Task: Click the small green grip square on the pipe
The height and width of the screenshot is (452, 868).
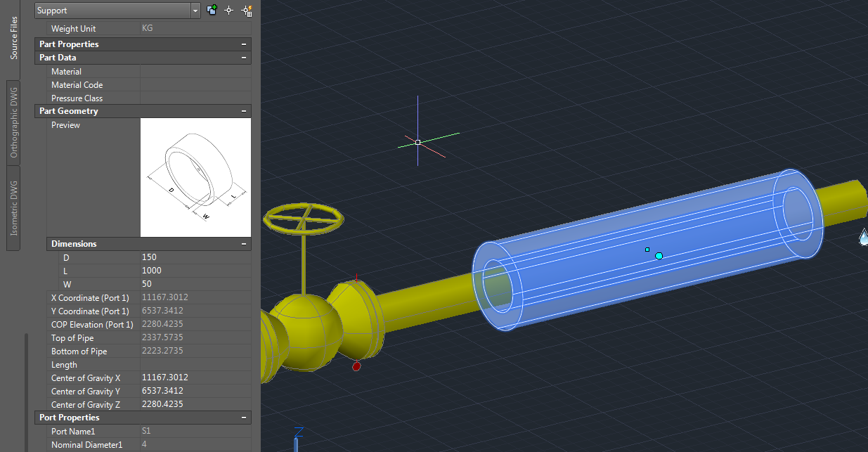Action: (x=646, y=250)
